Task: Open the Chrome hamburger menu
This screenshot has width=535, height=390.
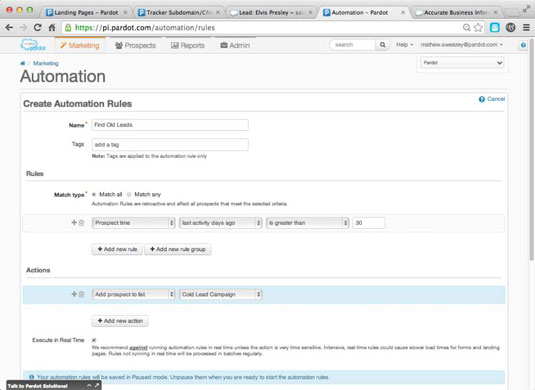Action: pyautogui.click(x=526, y=28)
